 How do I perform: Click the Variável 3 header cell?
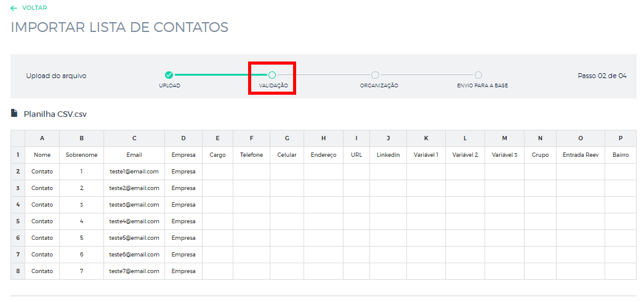(x=504, y=155)
